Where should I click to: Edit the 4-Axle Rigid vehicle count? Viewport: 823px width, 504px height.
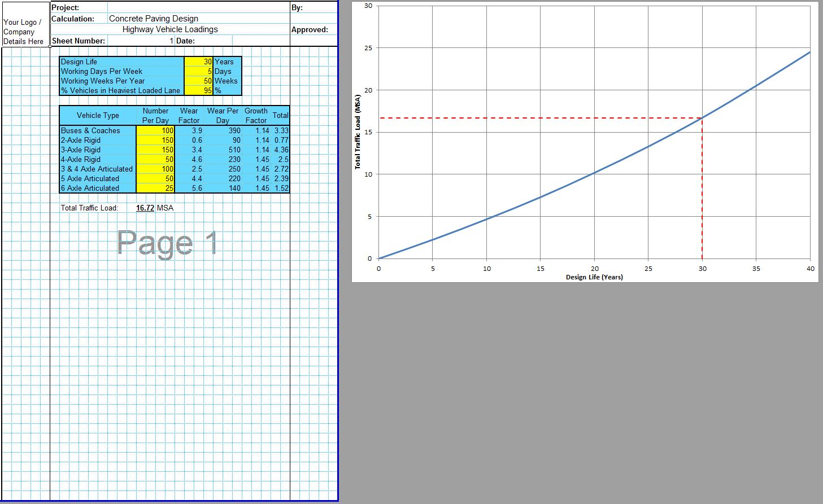(155, 159)
